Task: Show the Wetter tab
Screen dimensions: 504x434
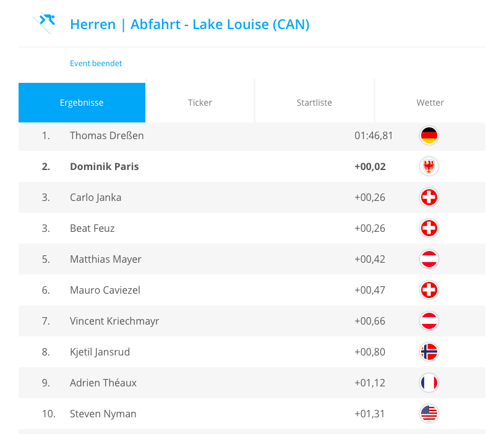Action: point(430,103)
